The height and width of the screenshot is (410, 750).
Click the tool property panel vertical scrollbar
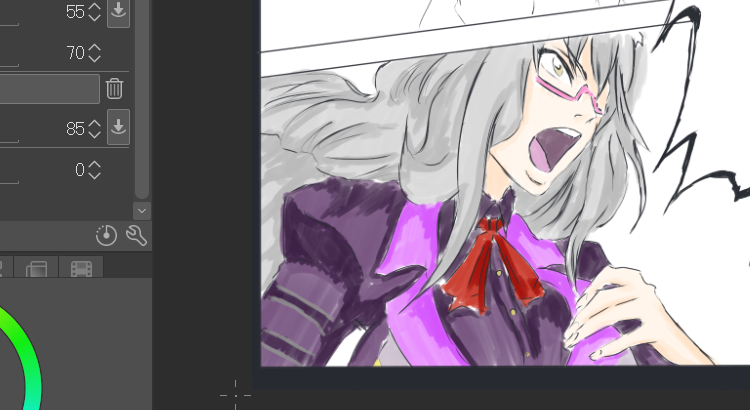pos(142,99)
